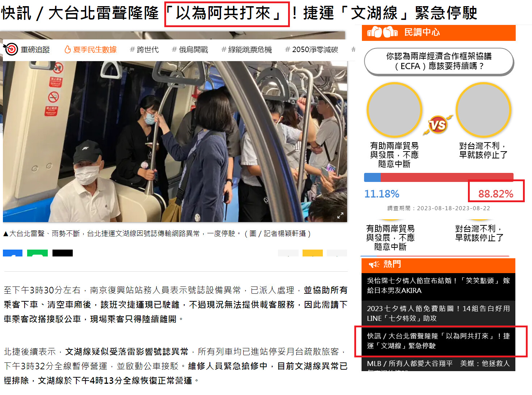Click the VS badge between poll options

coord(438,125)
